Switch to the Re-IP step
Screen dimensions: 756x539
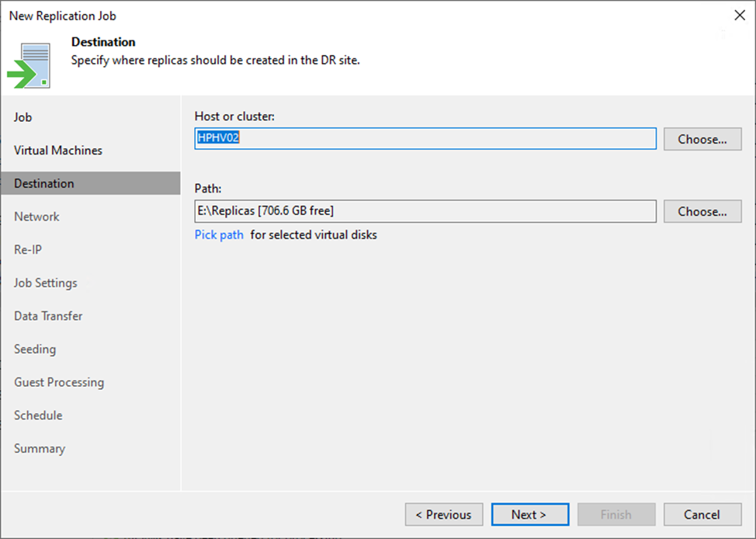(27, 250)
